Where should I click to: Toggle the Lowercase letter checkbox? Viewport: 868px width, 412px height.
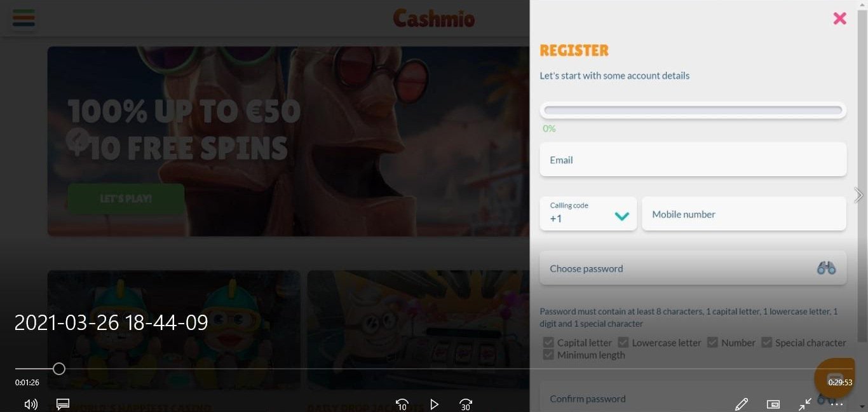pos(623,343)
